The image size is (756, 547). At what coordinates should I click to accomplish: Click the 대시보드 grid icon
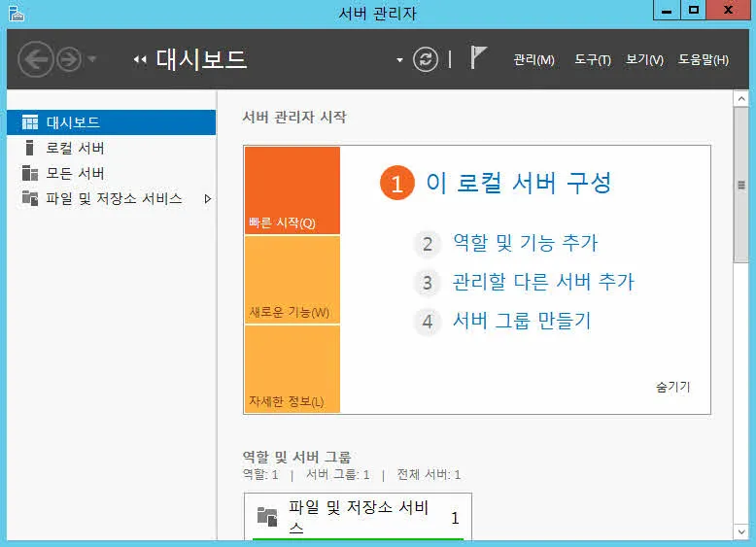pos(30,122)
